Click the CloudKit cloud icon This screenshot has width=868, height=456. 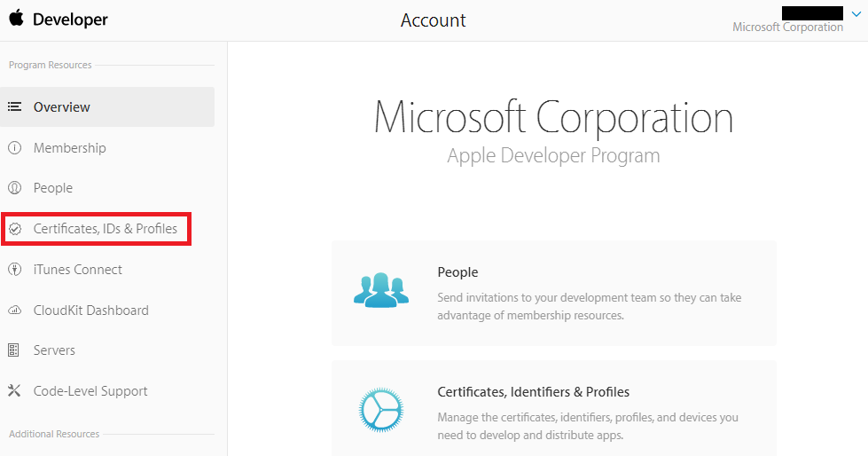[15, 311]
